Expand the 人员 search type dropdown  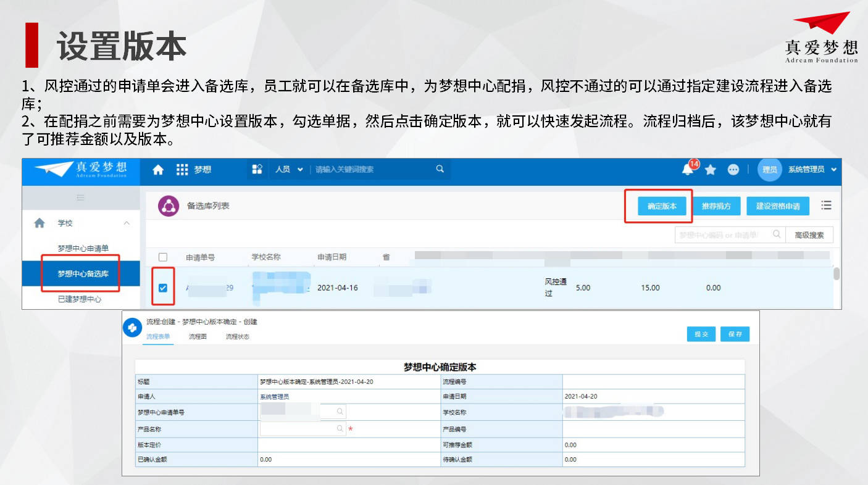point(289,169)
